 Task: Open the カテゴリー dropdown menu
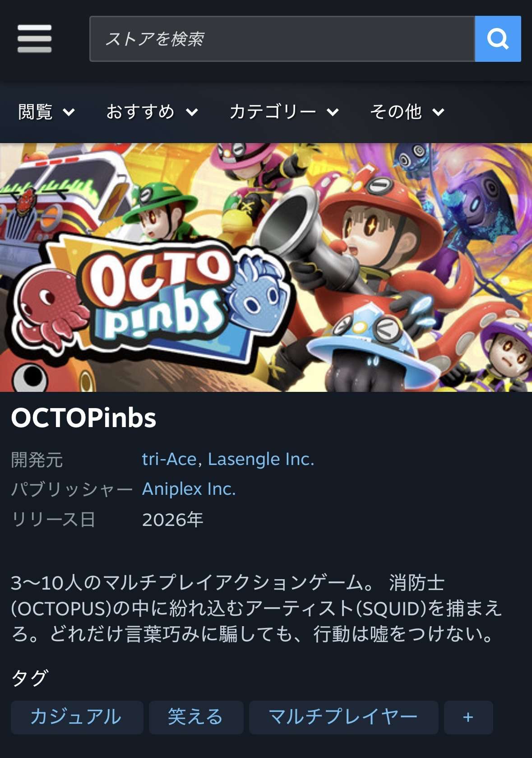[x=284, y=112]
